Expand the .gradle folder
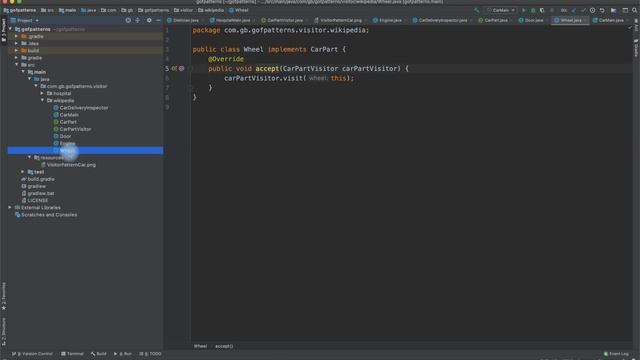This screenshot has width=640, height=360. tap(17, 36)
